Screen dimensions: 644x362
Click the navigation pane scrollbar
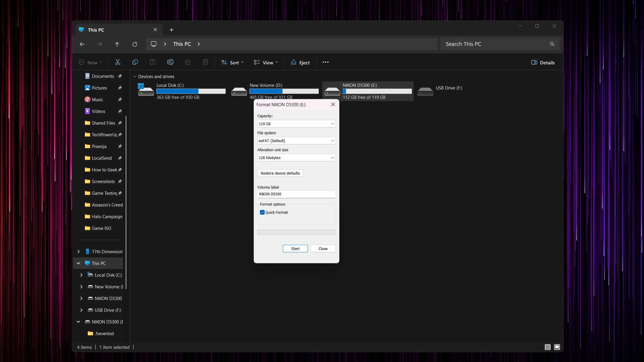[x=126, y=202]
